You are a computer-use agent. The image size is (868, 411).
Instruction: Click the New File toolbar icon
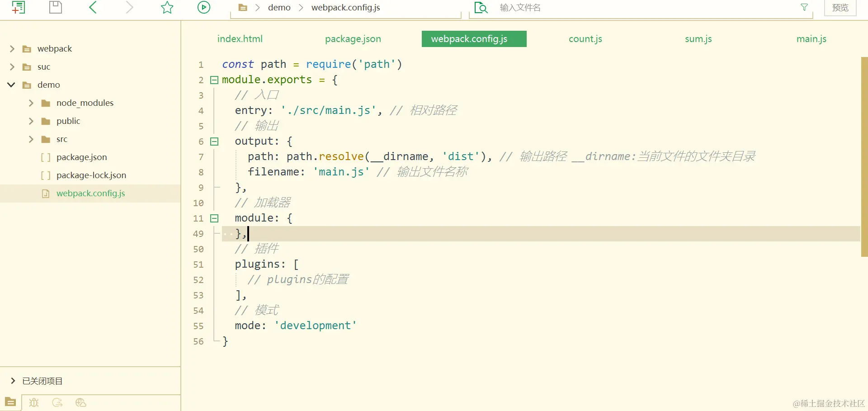coord(18,7)
